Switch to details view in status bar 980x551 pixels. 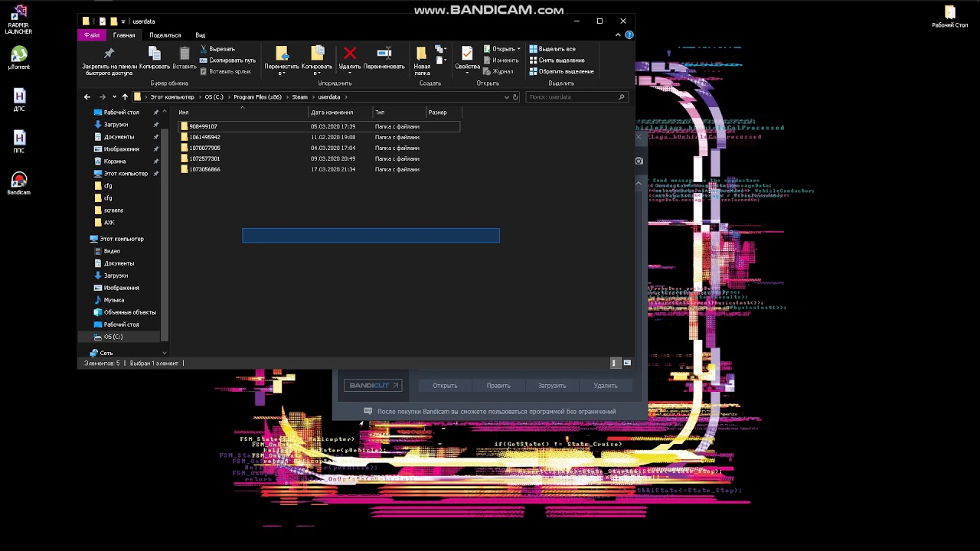tap(614, 363)
